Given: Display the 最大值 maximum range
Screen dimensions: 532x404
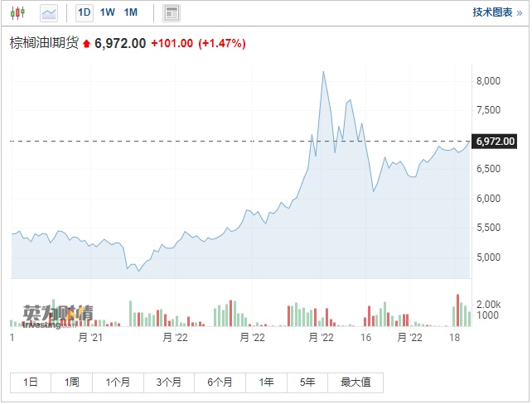Looking at the screenshot, I should (355, 382).
